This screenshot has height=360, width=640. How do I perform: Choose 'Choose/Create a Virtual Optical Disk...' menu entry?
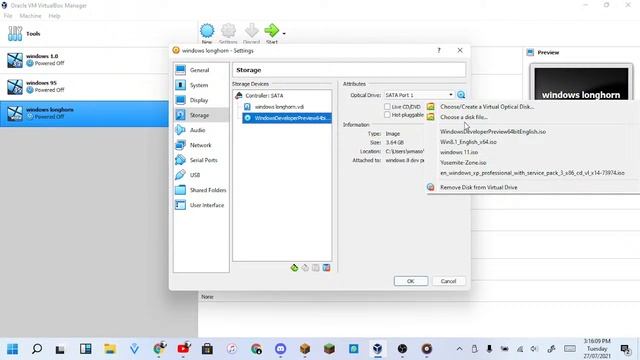(x=487, y=107)
